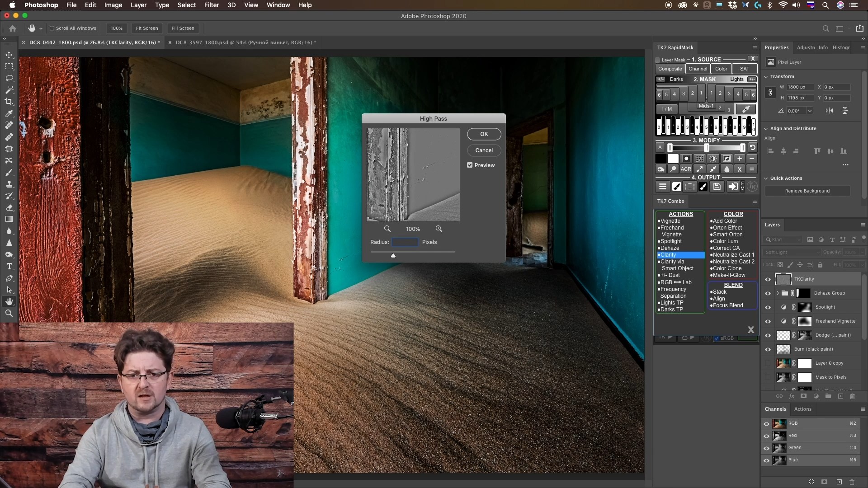Open the Soft Light blend mode dropdown

(792, 252)
